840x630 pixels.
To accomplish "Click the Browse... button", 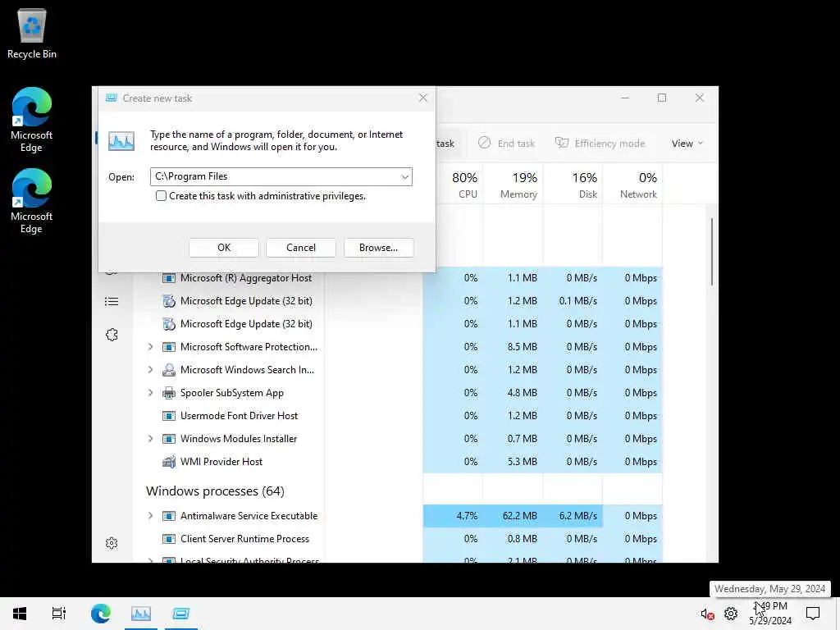I will click(379, 248).
